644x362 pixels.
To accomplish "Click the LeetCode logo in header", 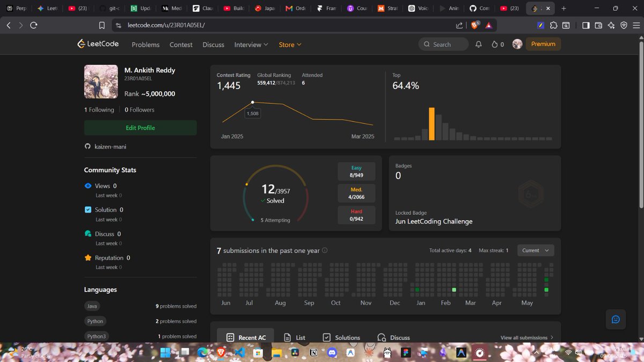I will 98,44.
